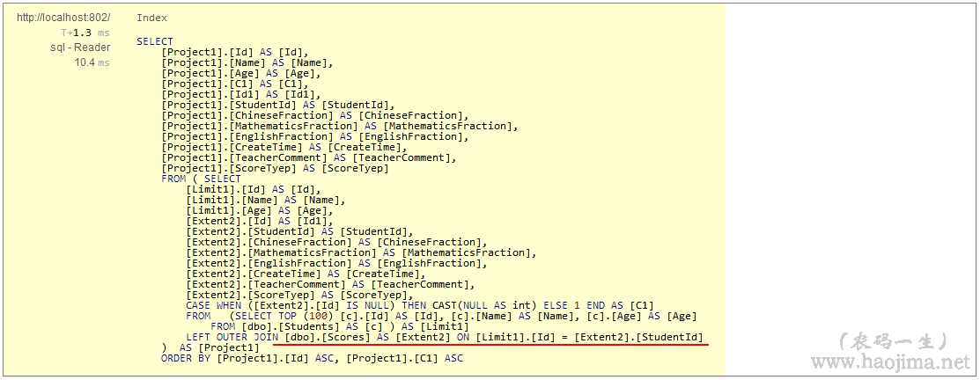Click the ORDER BY clause line
Screen dimensions: 980x380
(312, 358)
